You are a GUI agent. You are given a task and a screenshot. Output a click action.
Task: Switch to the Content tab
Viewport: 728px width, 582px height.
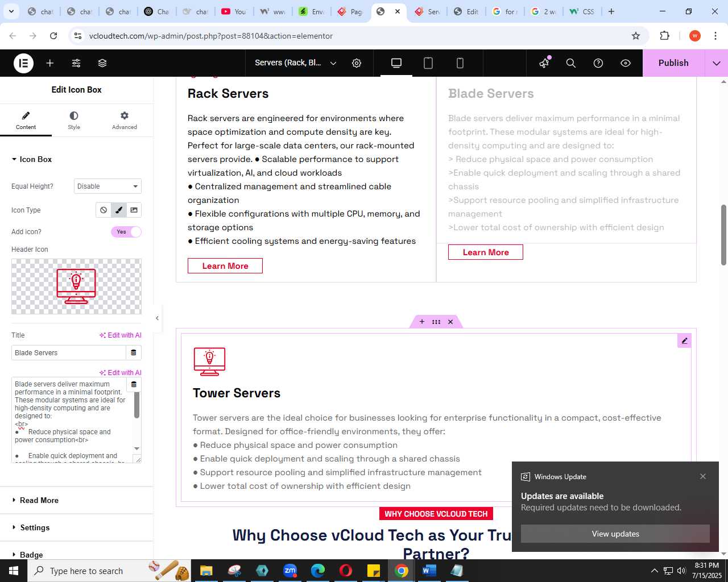tap(26, 120)
